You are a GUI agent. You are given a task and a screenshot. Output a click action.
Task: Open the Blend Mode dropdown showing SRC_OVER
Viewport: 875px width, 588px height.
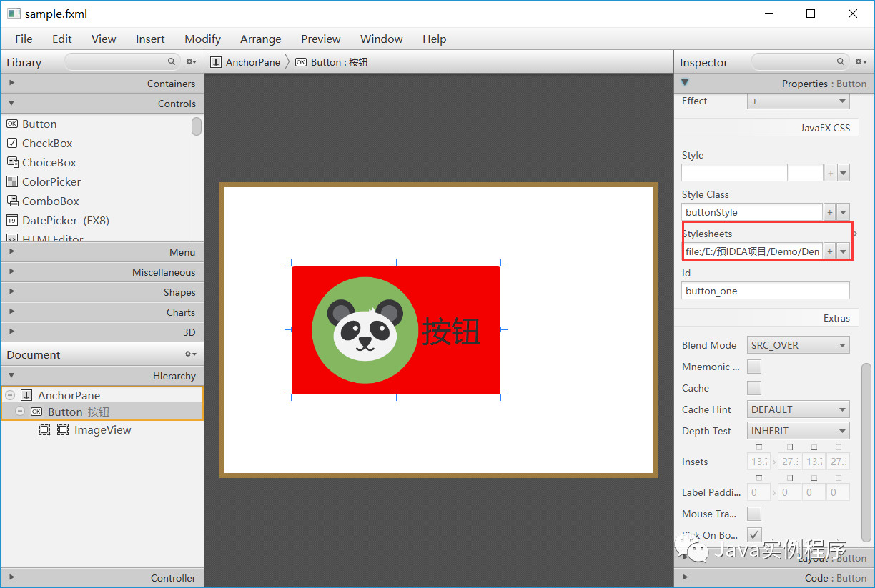pyautogui.click(x=798, y=344)
